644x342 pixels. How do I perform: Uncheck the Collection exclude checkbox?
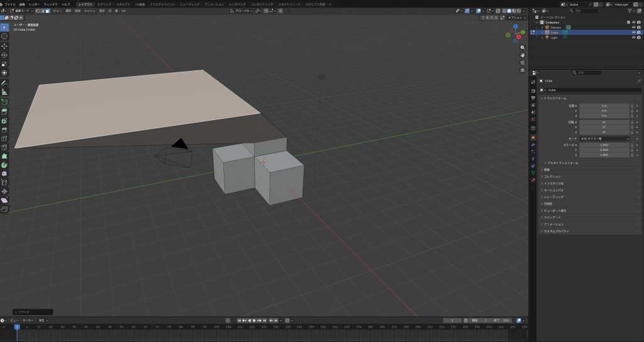click(628, 22)
